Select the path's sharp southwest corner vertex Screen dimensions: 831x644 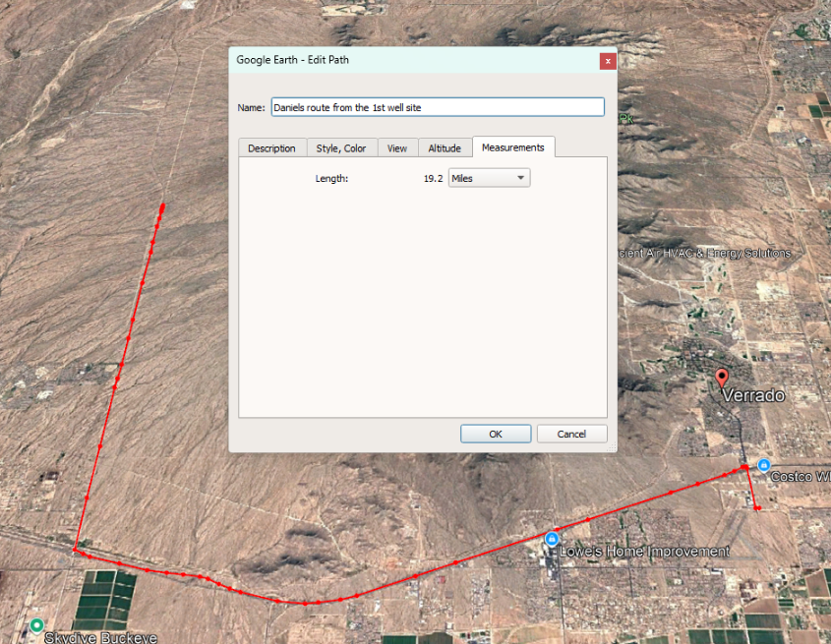point(75,551)
